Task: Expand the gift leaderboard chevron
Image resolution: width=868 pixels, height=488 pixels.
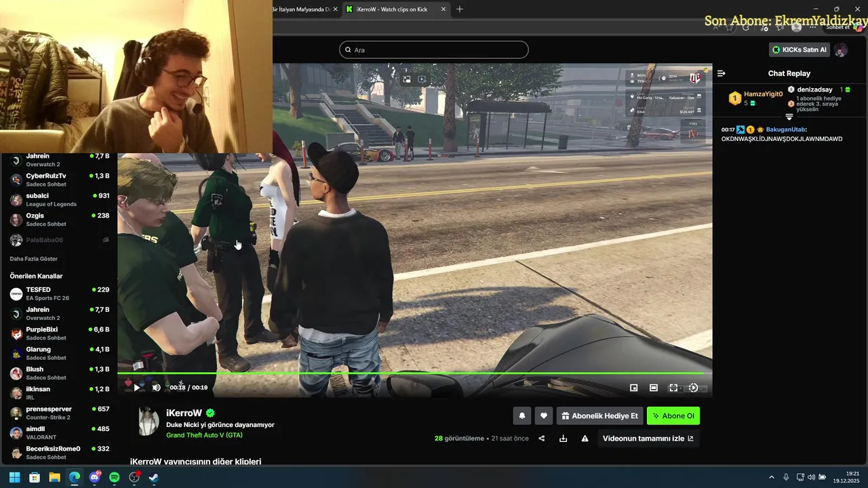Action: pyautogui.click(x=789, y=117)
